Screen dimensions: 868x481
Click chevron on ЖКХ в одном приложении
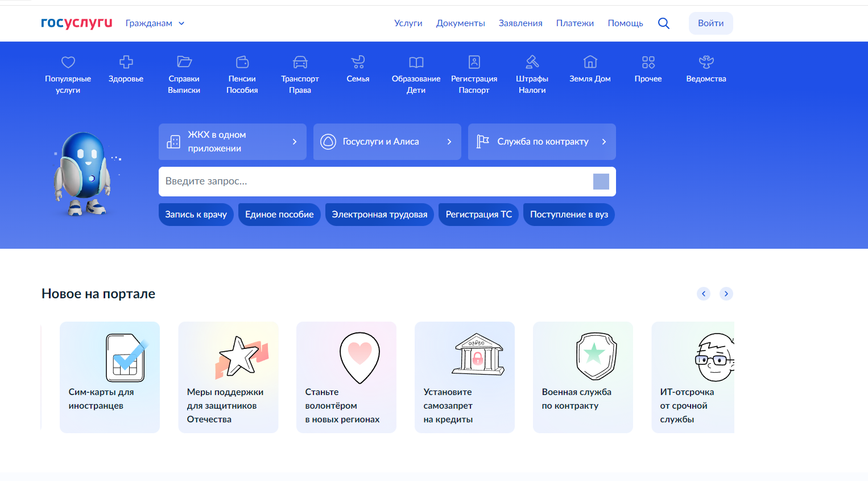pyautogui.click(x=295, y=142)
